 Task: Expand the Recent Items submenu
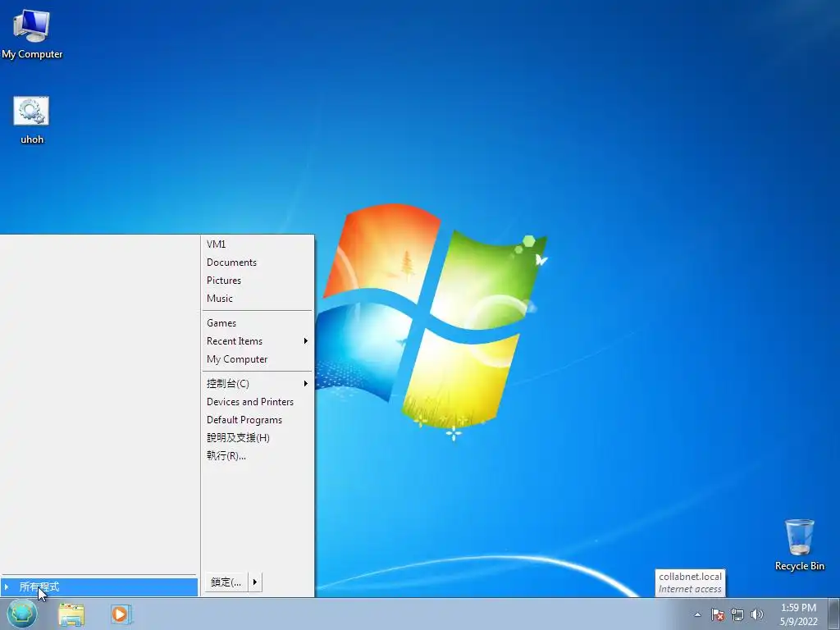[257, 341]
